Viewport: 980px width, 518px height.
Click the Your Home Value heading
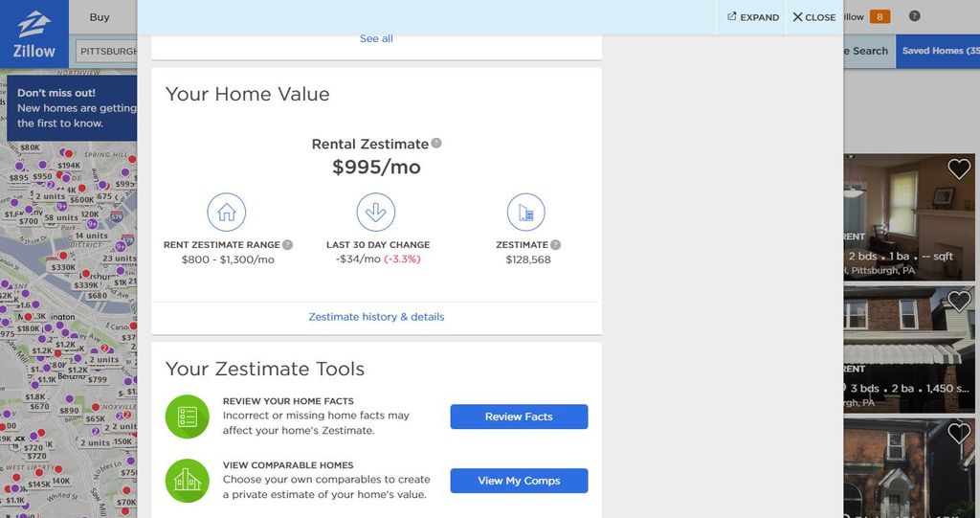(248, 95)
